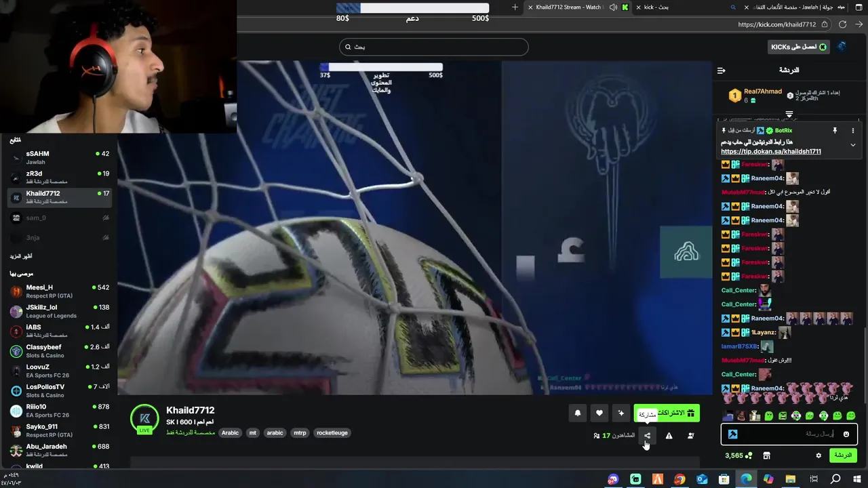Open recommended channel LoovuZ
The width and height of the screenshot is (868, 488).
[60, 371]
